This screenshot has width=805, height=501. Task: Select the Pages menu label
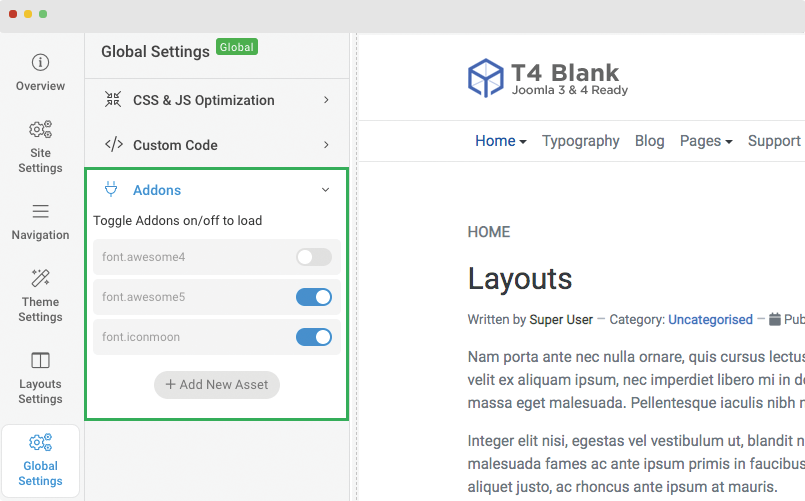[700, 141]
